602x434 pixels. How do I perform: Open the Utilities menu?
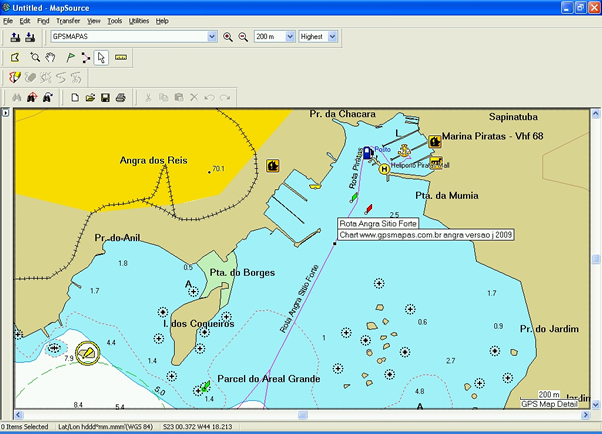[x=139, y=20]
